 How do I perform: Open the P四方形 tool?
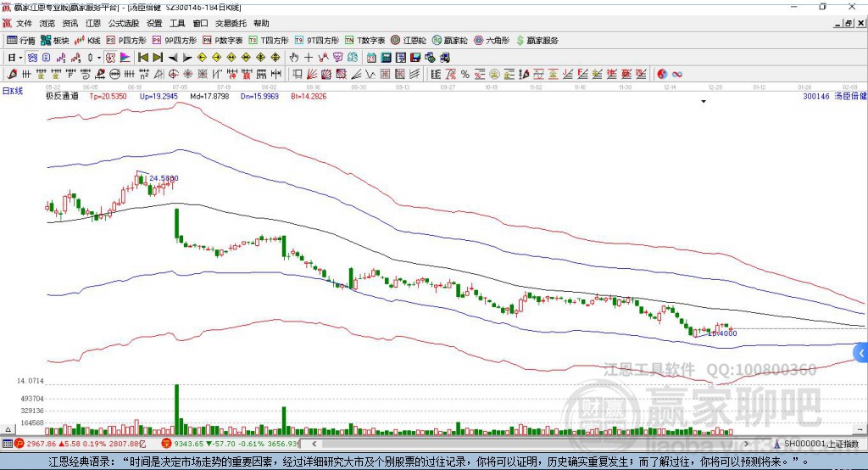[x=126, y=41]
